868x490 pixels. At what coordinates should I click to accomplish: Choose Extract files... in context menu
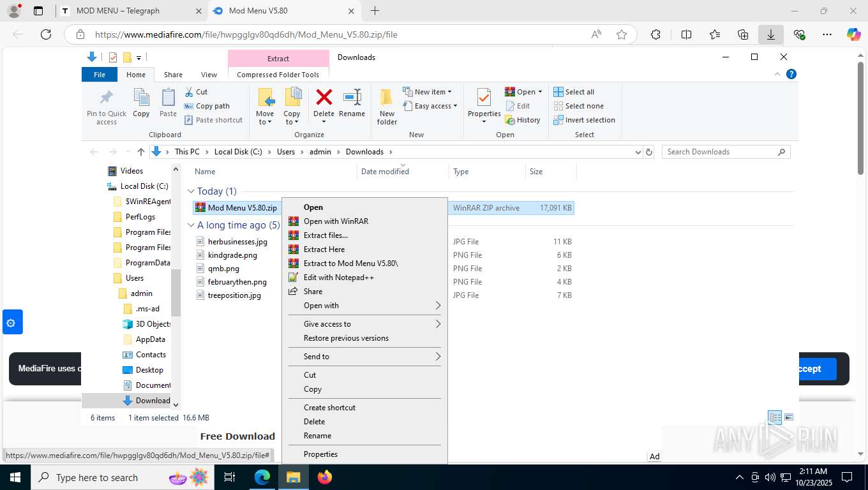coord(364,235)
